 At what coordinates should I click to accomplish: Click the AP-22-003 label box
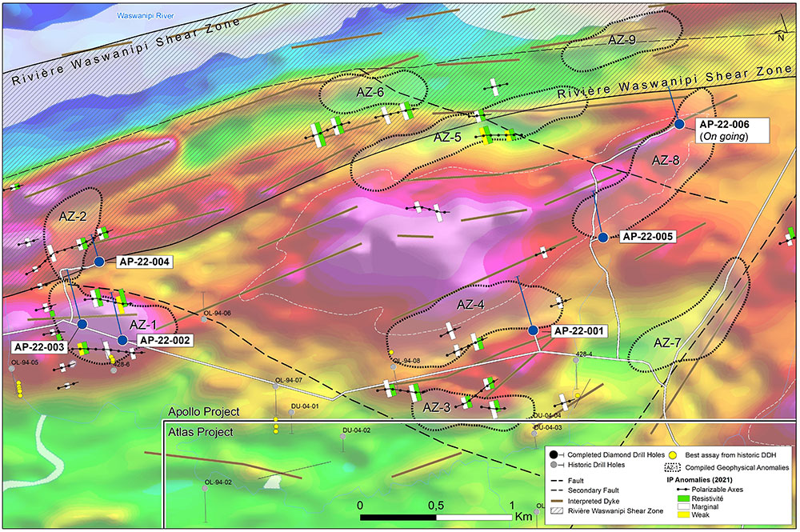coord(39,347)
